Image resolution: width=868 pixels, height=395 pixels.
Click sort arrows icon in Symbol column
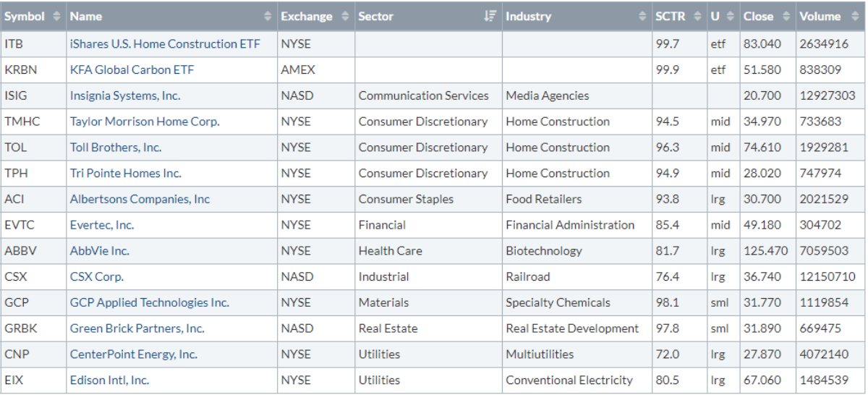coord(57,17)
